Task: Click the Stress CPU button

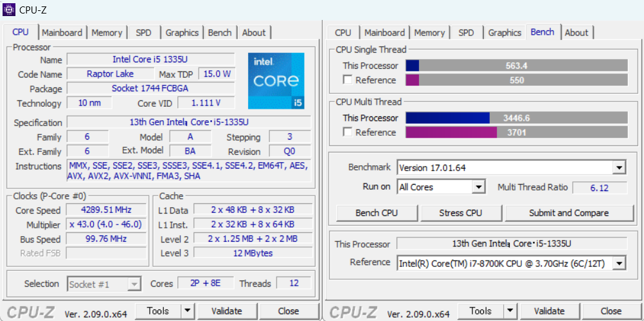Action: coord(460,213)
